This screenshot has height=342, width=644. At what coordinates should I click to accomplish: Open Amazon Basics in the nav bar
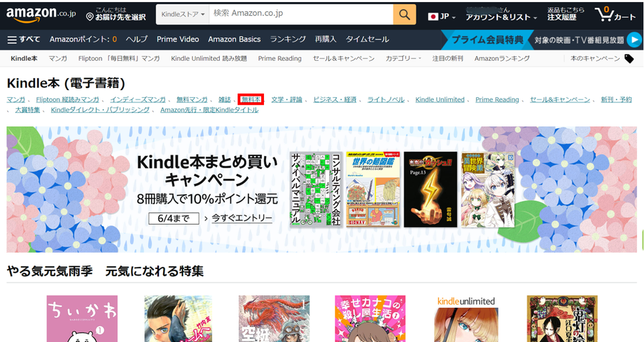click(234, 39)
